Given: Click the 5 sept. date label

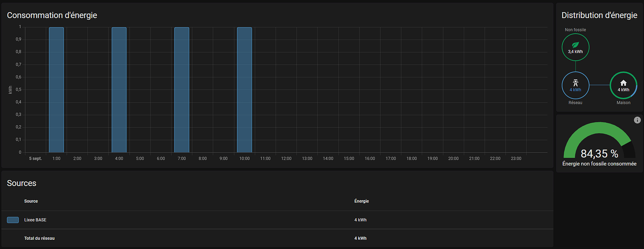Looking at the screenshot, I should (35, 159).
